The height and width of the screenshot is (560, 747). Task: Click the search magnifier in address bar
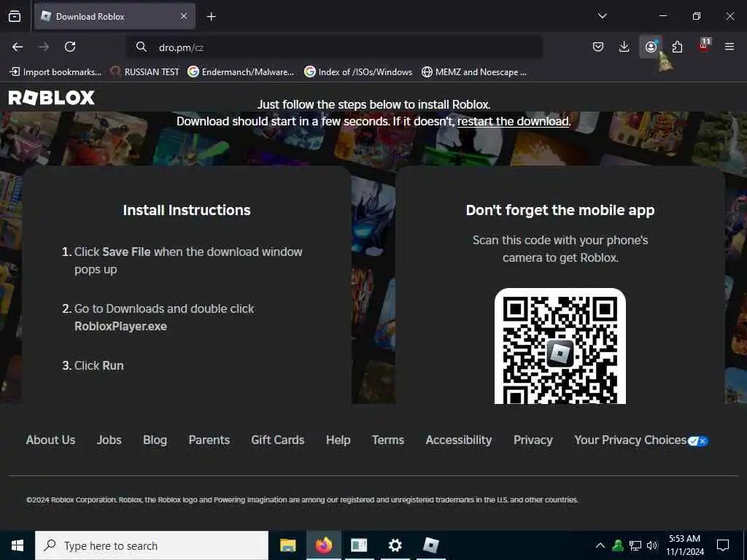click(x=141, y=47)
